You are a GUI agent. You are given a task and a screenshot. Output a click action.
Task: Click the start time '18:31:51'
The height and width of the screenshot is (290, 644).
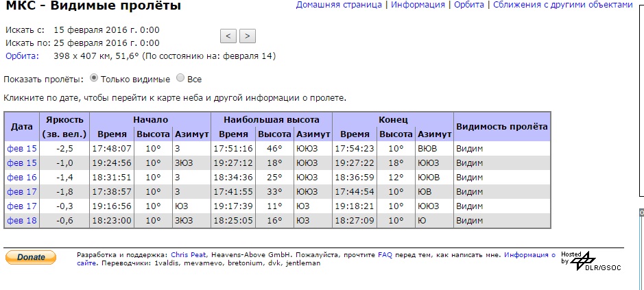(x=112, y=178)
